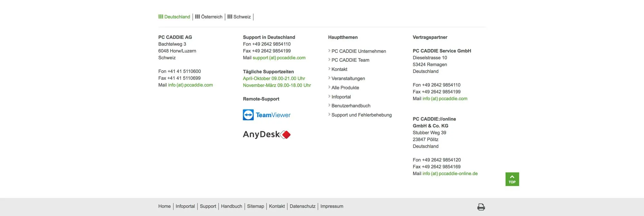Screen dimensions: 644x216
Task: Open the PC CADDIE Unternehmen link
Action: point(359,51)
